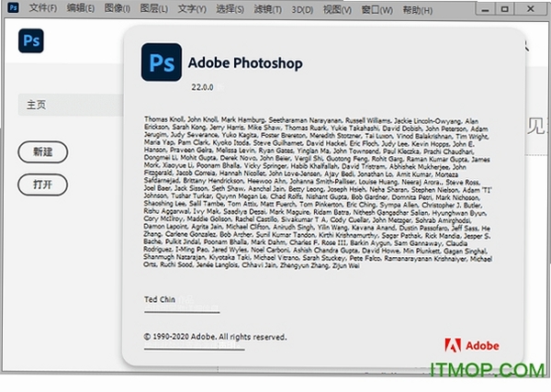Click the name Ted Chin
The height and width of the screenshot is (392, 551).
point(160,299)
